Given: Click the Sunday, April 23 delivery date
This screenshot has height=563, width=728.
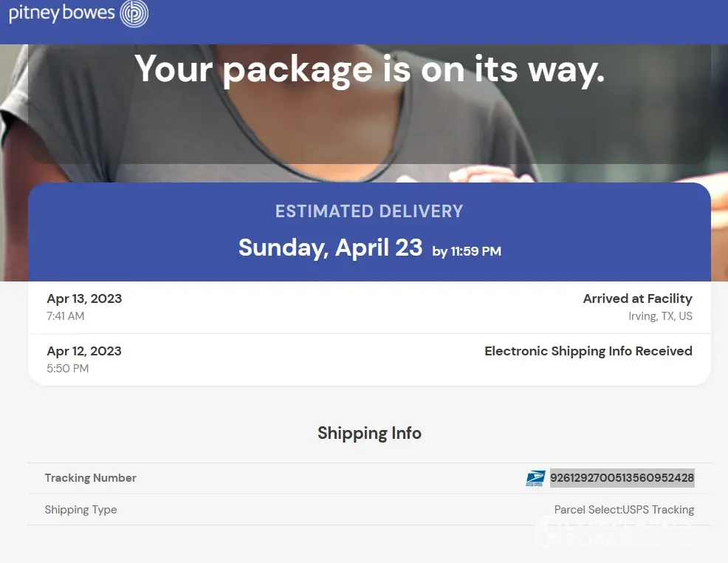Looking at the screenshot, I should coord(330,247).
